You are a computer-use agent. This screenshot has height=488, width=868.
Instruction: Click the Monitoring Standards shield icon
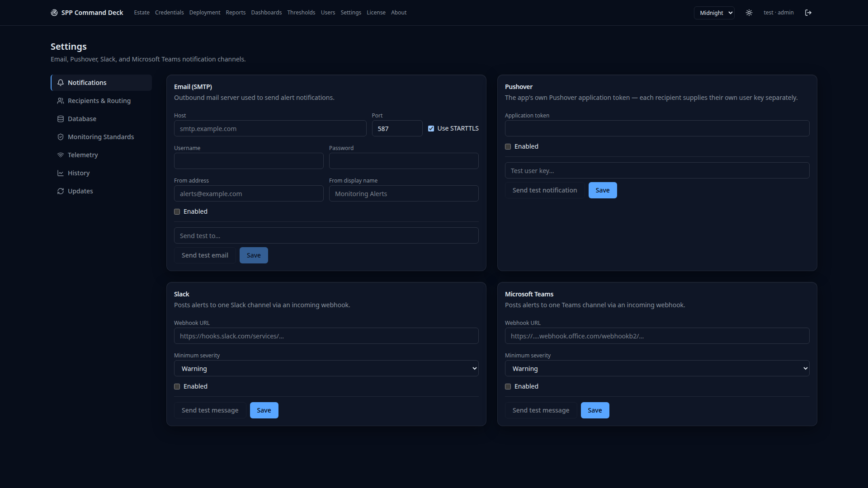[61, 137]
